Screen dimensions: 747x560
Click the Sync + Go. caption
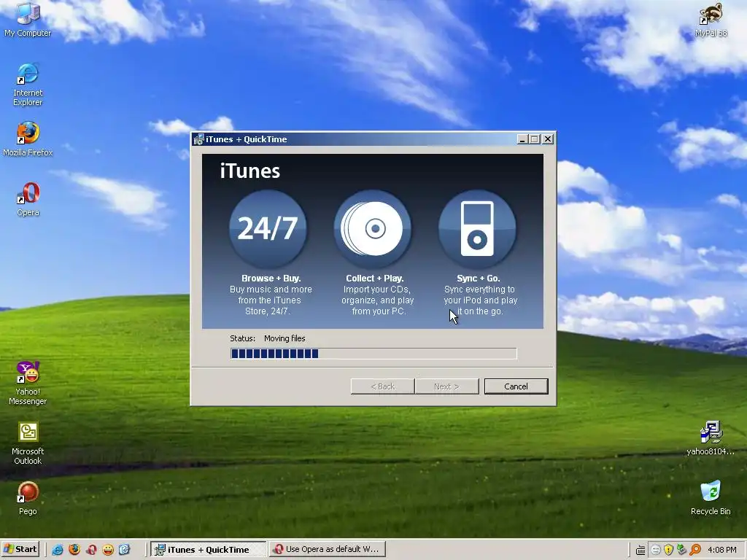coord(479,278)
